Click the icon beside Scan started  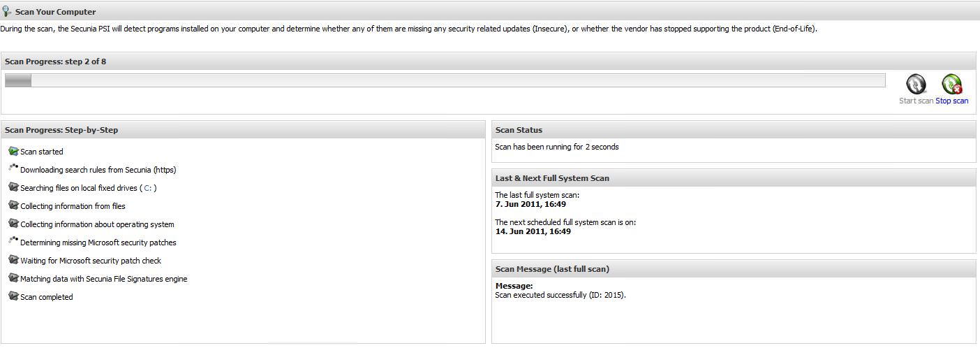click(13, 151)
